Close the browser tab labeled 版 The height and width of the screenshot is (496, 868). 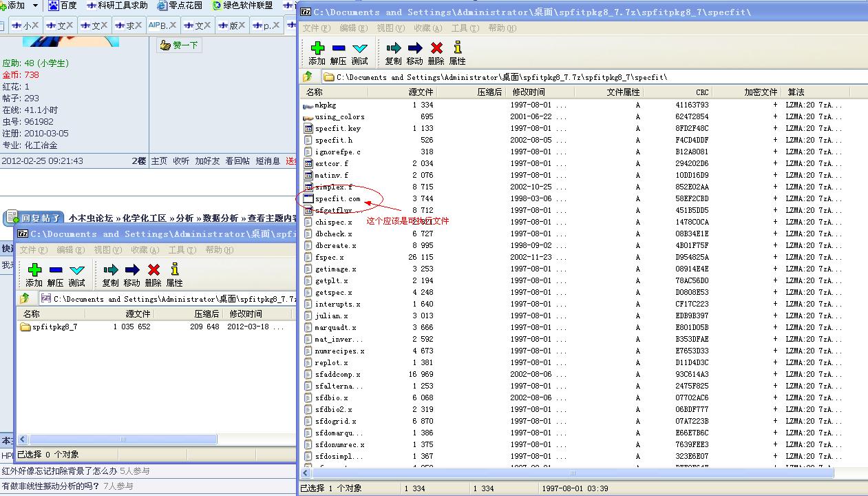click(242, 25)
